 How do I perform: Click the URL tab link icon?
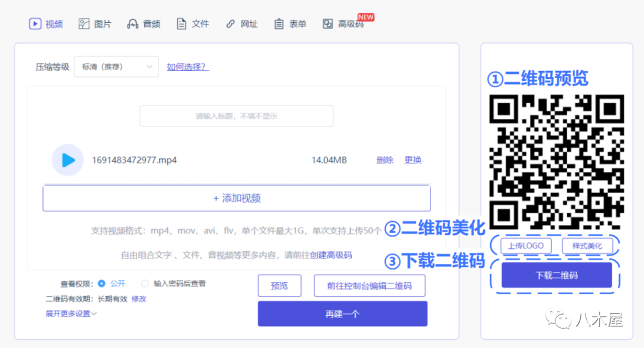pos(230,24)
